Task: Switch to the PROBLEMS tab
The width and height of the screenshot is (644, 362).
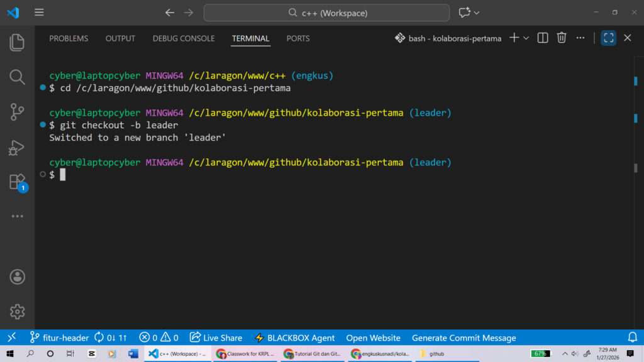Action: (x=69, y=38)
